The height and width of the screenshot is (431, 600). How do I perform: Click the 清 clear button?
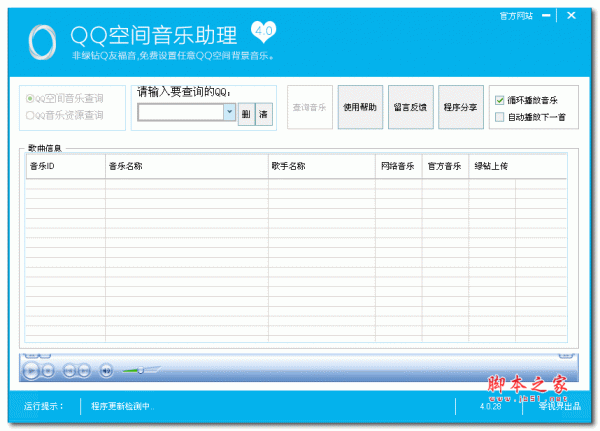pyautogui.click(x=264, y=114)
